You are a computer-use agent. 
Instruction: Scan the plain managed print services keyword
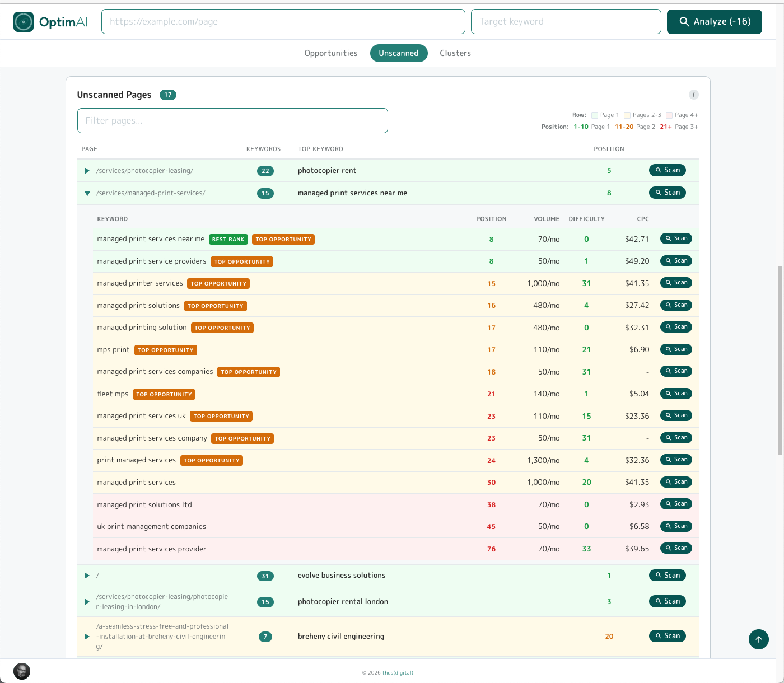coord(676,482)
